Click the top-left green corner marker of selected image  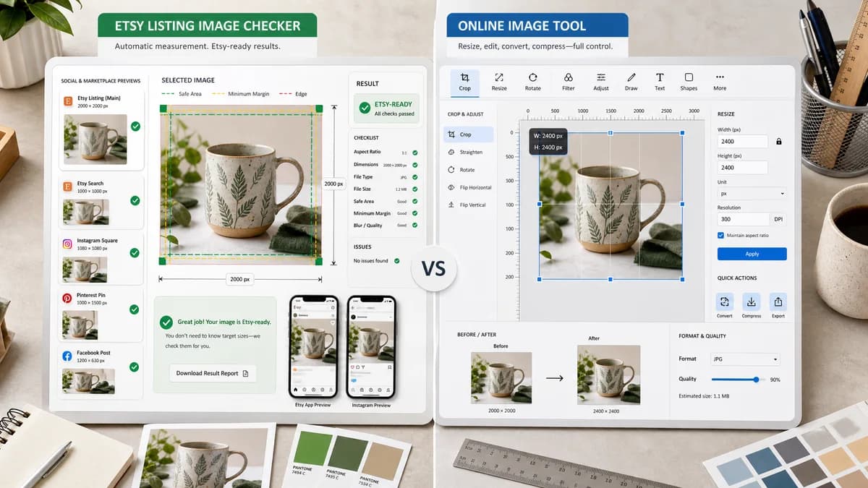click(163, 109)
